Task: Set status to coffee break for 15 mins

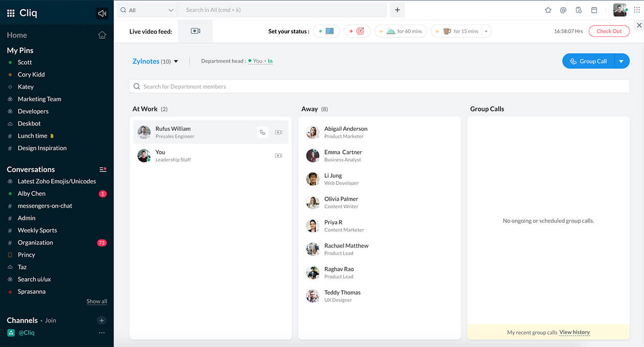Action: tap(456, 31)
